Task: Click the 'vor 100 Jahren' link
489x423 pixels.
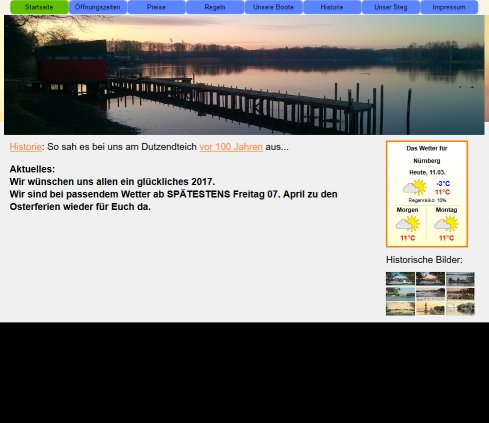Action: [231, 147]
